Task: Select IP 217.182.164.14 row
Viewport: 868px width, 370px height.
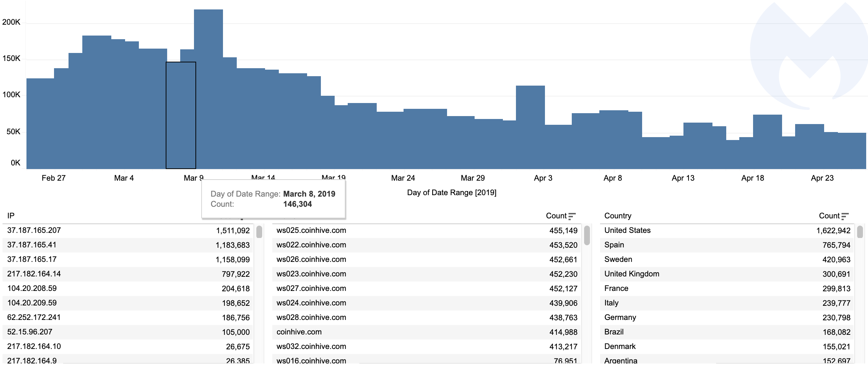Action: tap(128, 274)
